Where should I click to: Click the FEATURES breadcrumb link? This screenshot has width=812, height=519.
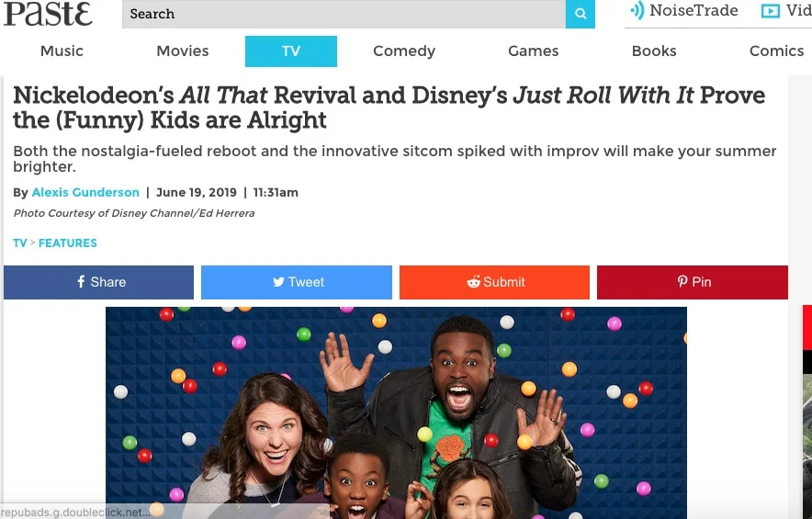point(68,243)
